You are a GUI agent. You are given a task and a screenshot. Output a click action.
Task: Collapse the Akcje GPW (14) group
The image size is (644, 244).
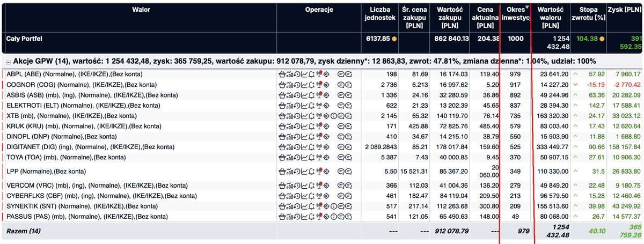point(8,62)
